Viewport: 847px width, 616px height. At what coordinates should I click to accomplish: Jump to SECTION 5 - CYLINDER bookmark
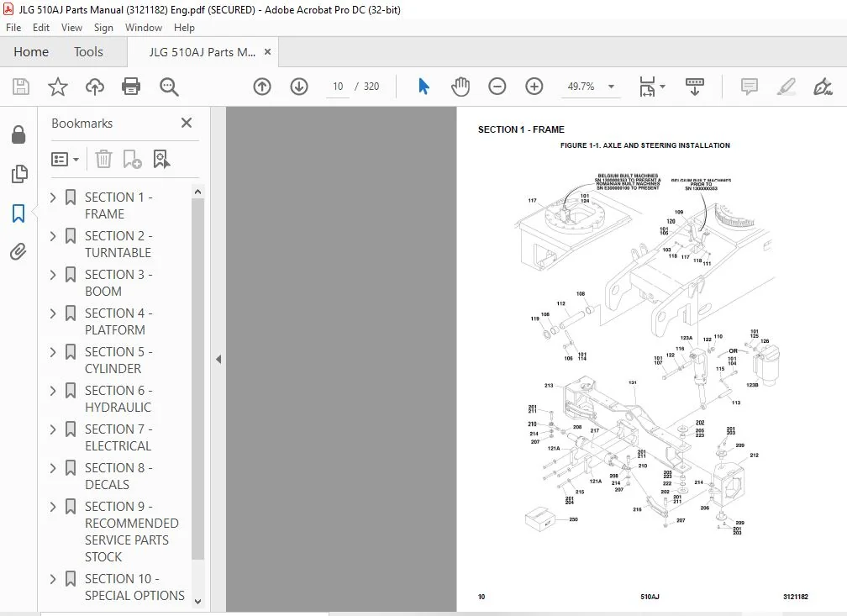[118, 361]
